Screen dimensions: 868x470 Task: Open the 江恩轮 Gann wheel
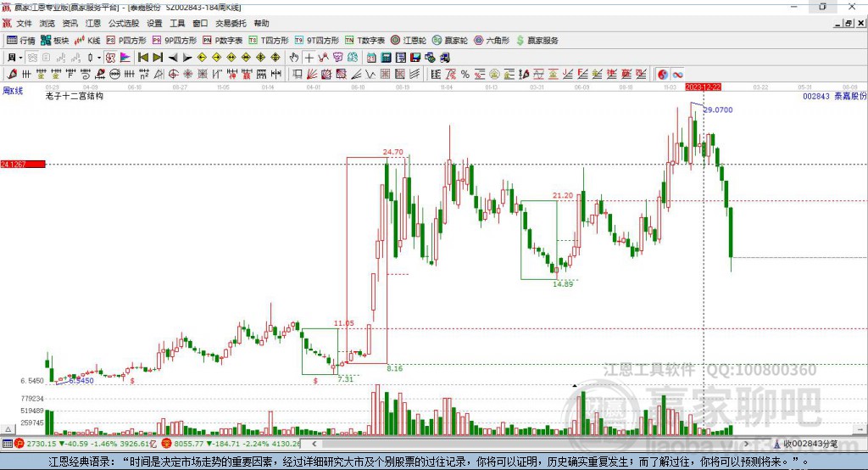[x=409, y=41]
